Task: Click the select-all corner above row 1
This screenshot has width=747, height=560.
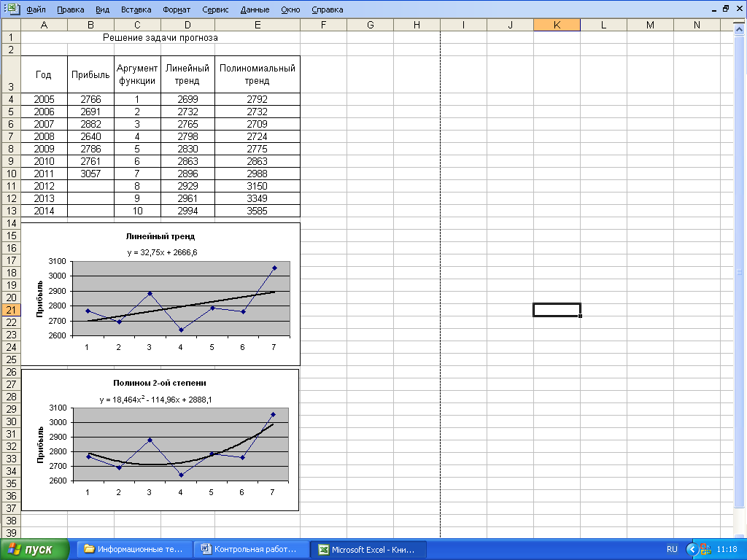Action: point(11,25)
